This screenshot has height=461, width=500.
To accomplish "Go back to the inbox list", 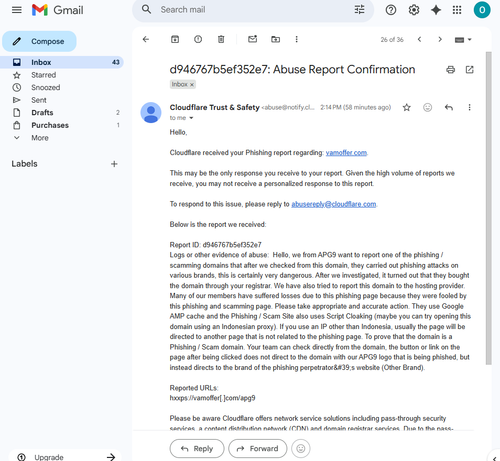I will pos(146,39).
